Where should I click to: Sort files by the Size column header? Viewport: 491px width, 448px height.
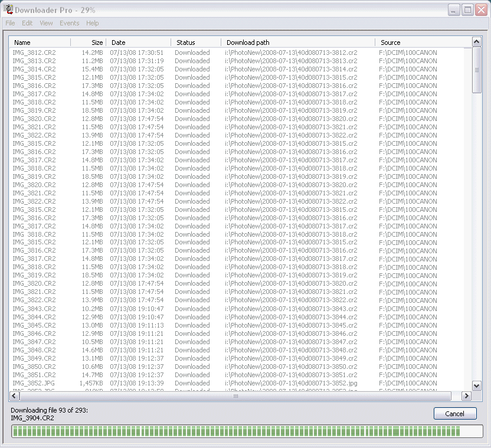click(x=89, y=42)
